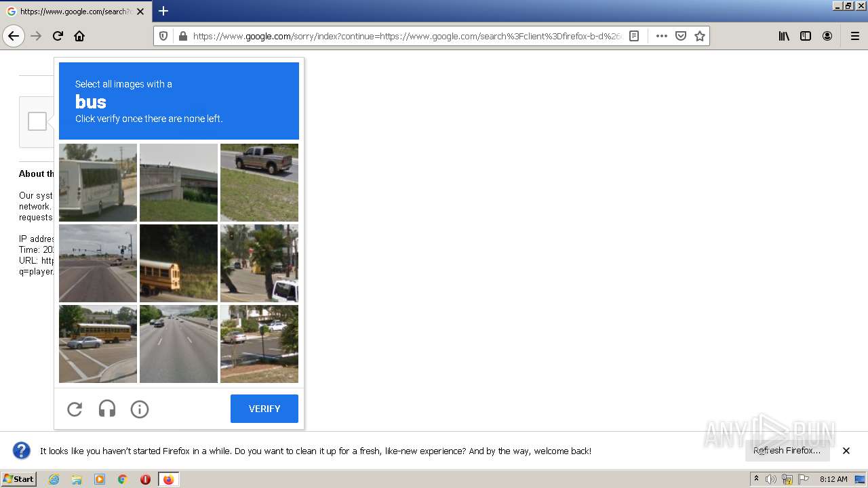Switch to Firefox taskbar button
The image size is (868, 488).
click(168, 479)
